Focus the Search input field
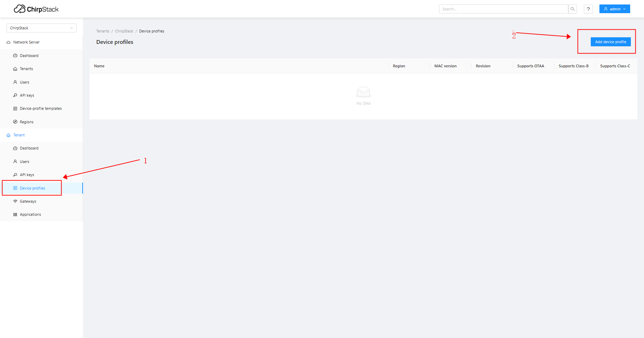The width and height of the screenshot is (644, 338). tap(503, 9)
